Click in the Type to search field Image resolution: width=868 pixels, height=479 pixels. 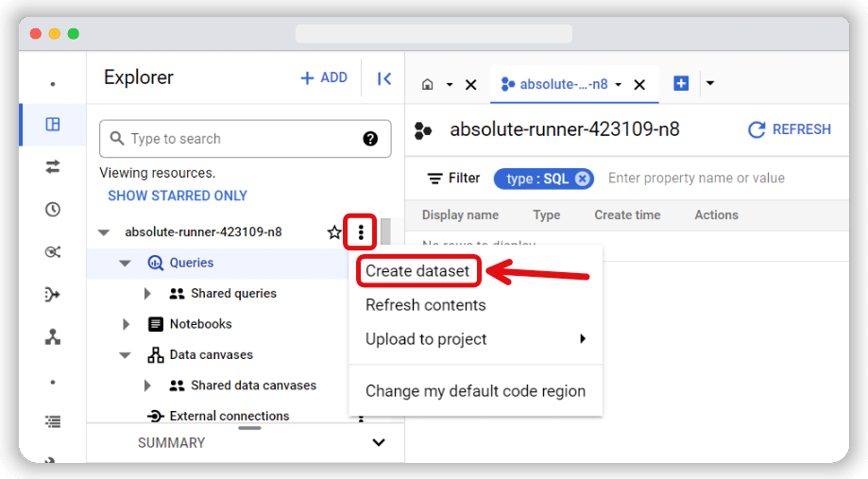point(246,139)
